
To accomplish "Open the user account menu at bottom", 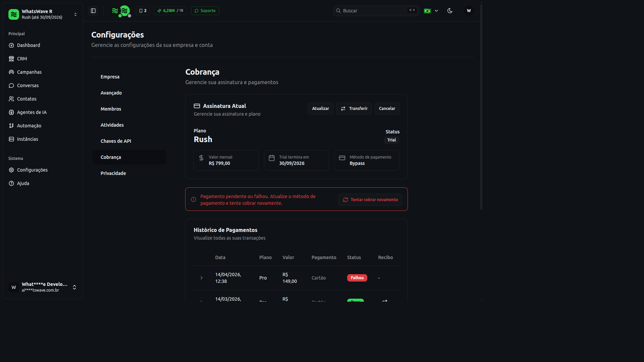I will 43,287.
